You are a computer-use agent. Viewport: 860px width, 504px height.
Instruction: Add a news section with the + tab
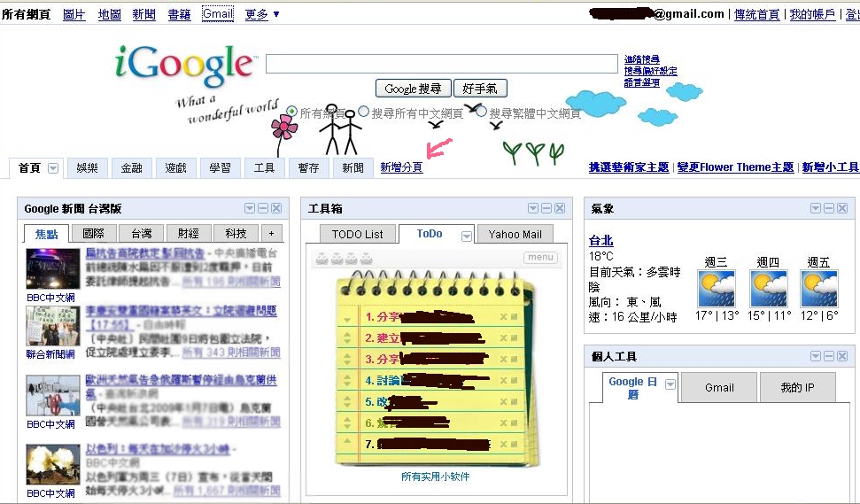tap(272, 234)
